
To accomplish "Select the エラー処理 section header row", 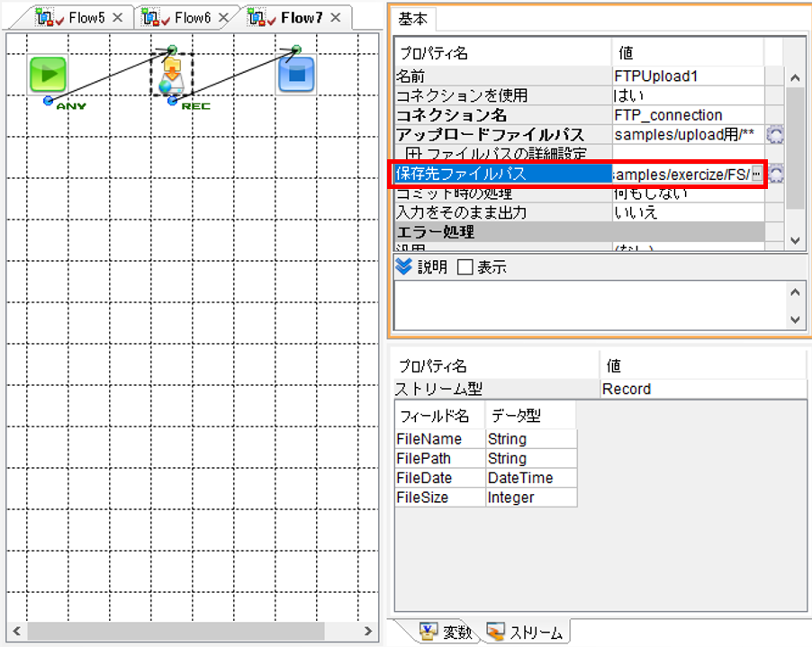I will point(580,232).
